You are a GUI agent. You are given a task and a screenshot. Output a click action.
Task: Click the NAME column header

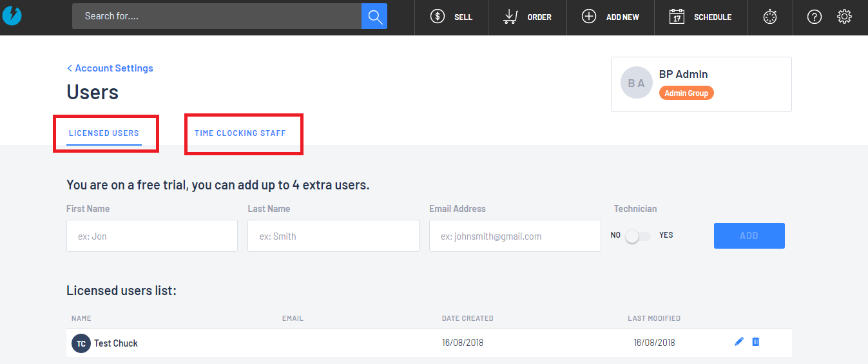(x=81, y=318)
